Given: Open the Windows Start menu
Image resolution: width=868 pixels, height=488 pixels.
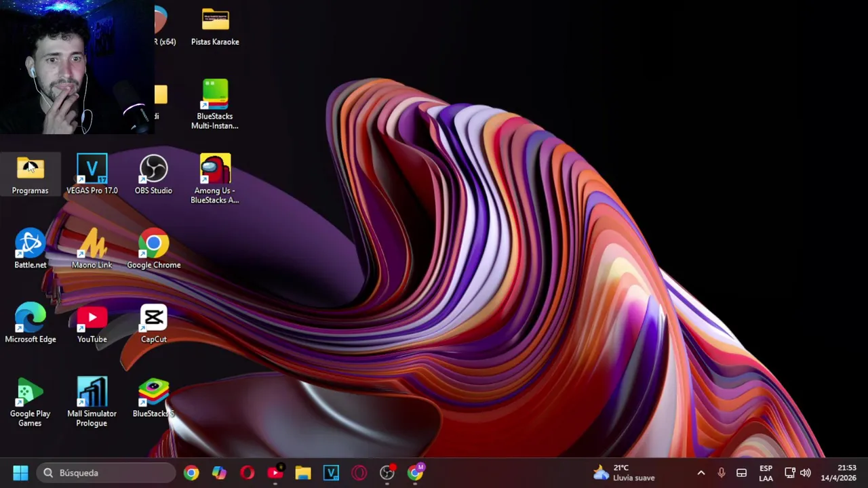Looking at the screenshot, I should 20,472.
